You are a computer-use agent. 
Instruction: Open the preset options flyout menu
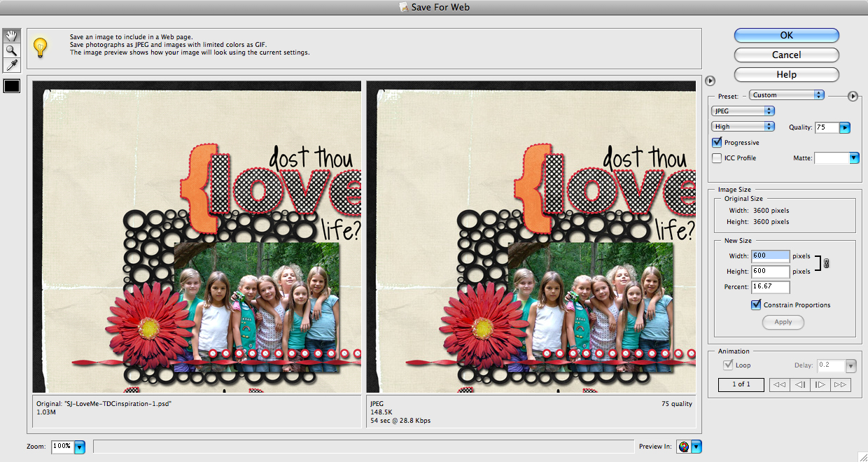(853, 96)
